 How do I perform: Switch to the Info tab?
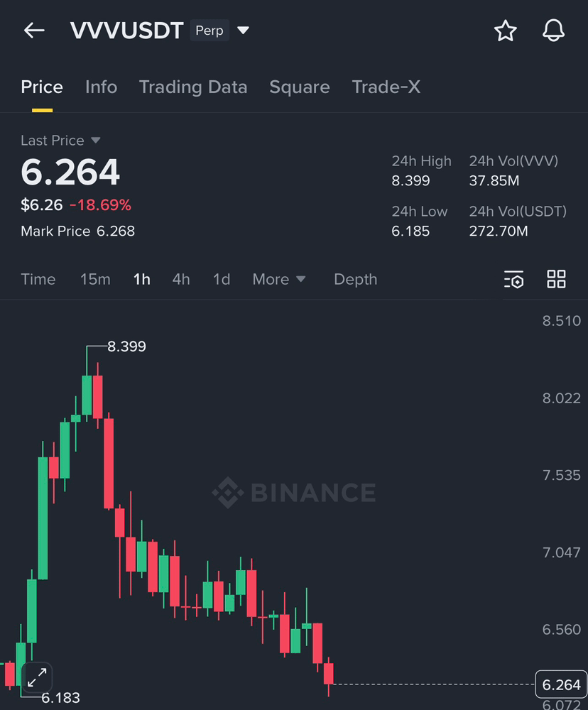101,87
